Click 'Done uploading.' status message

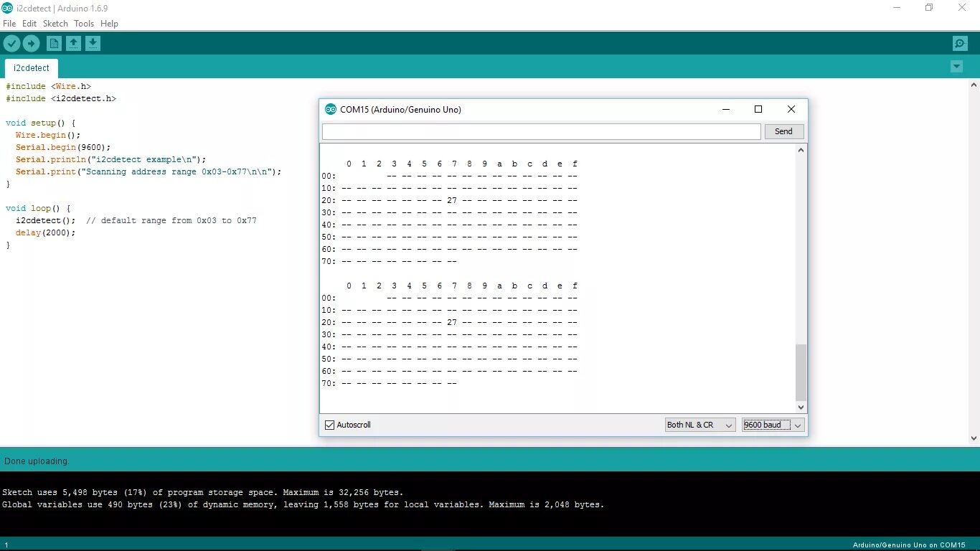(x=37, y=461)
